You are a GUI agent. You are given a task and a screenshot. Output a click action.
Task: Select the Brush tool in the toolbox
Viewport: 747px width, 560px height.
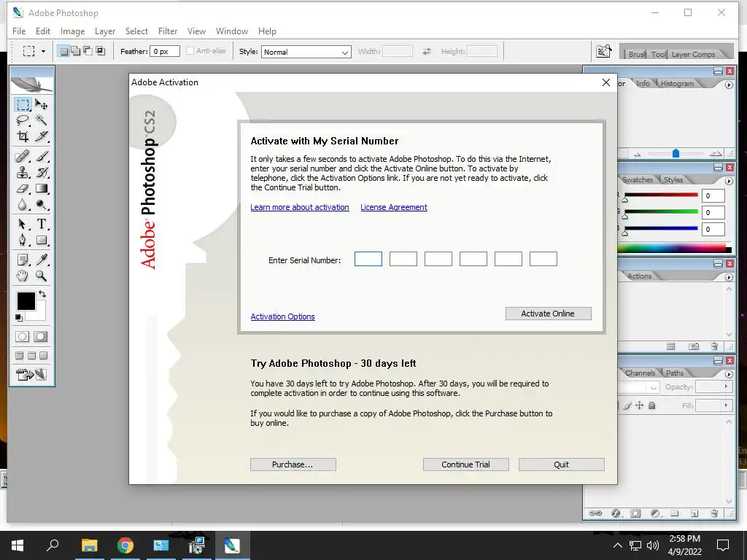click(x=42, y=156)
